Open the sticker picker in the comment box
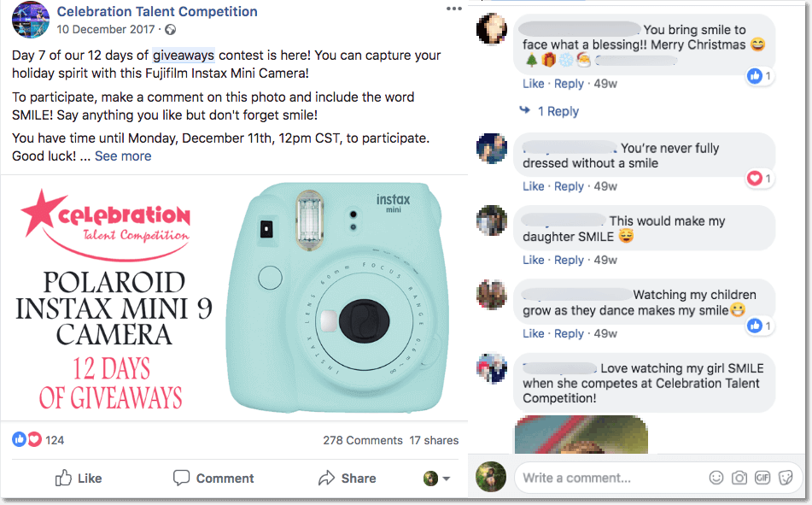This screenshot has height=505, width=812. (786, 479)
